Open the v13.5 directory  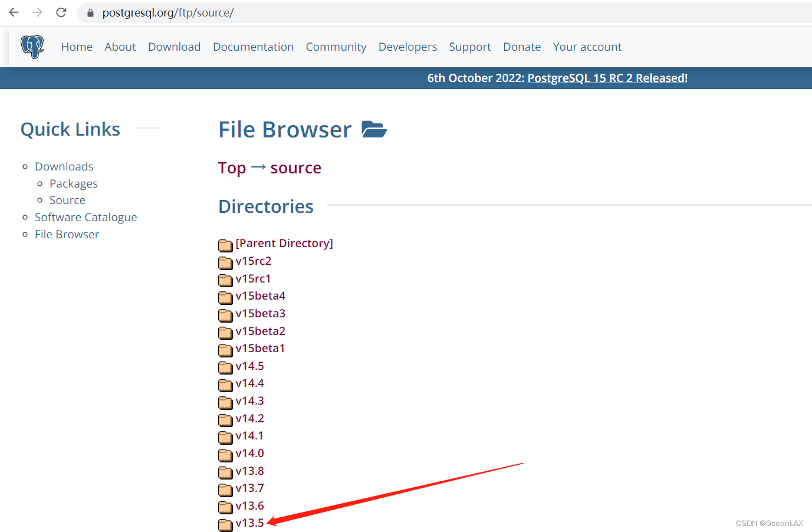250,523
